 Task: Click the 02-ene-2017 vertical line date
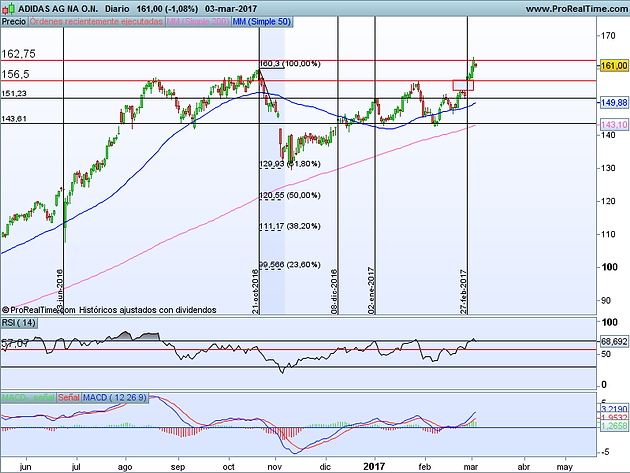click(371, 290)
